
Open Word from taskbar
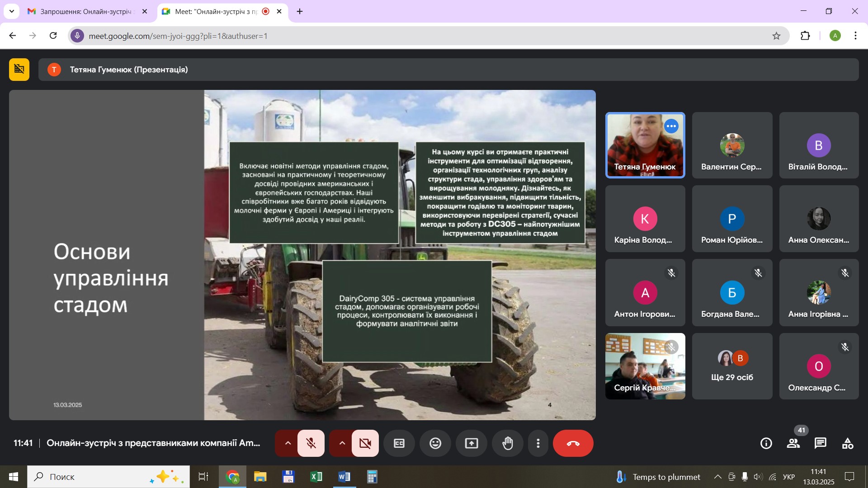tap(344, 477)
